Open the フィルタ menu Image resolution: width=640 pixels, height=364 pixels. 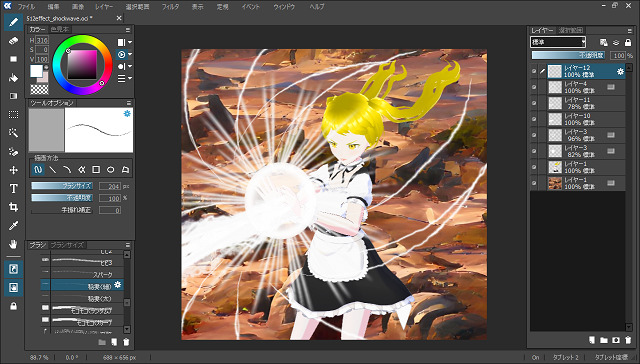pyautogui.click(x=170, y=7)
